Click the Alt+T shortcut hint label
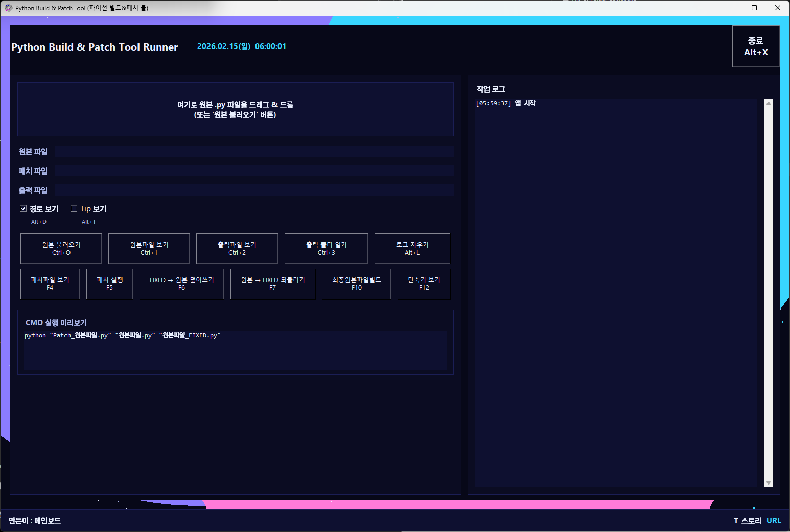The width and height of the screenshot is (790, 532). 89,222
